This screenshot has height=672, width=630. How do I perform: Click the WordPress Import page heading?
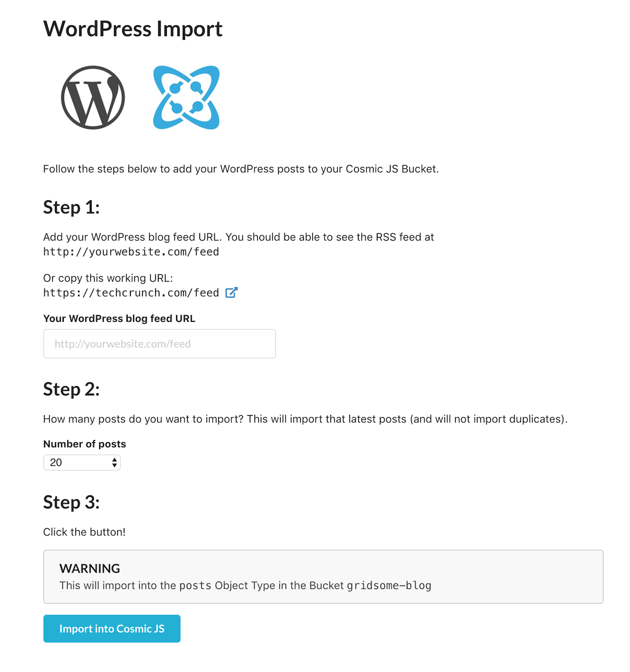pyautogui.click(x=133, y=29)
